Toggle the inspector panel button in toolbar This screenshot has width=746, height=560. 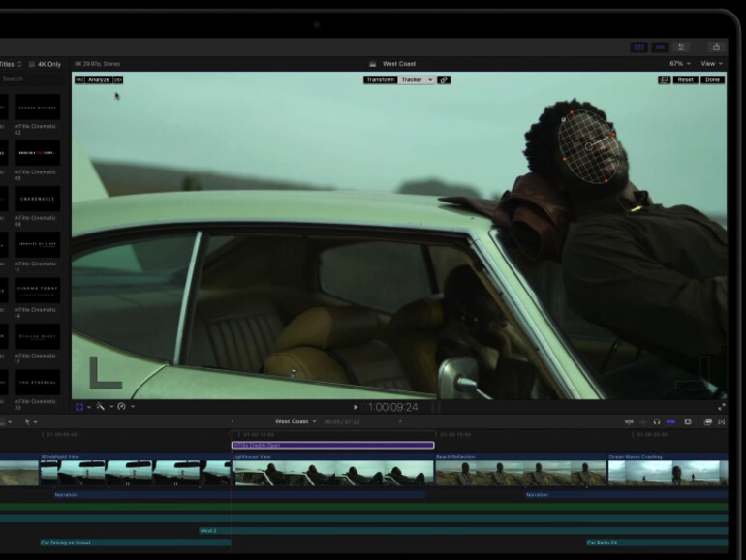pos(681,47)
